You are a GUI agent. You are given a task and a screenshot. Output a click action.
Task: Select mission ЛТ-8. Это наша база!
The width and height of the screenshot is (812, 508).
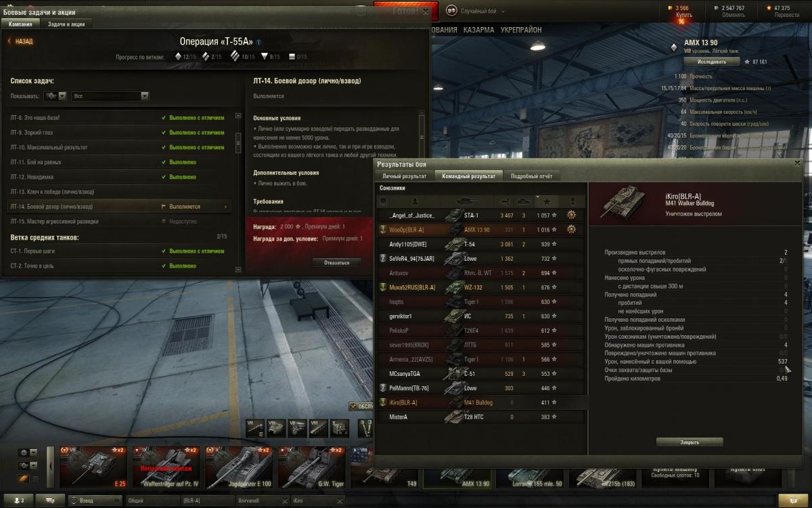tap(119, 117)
